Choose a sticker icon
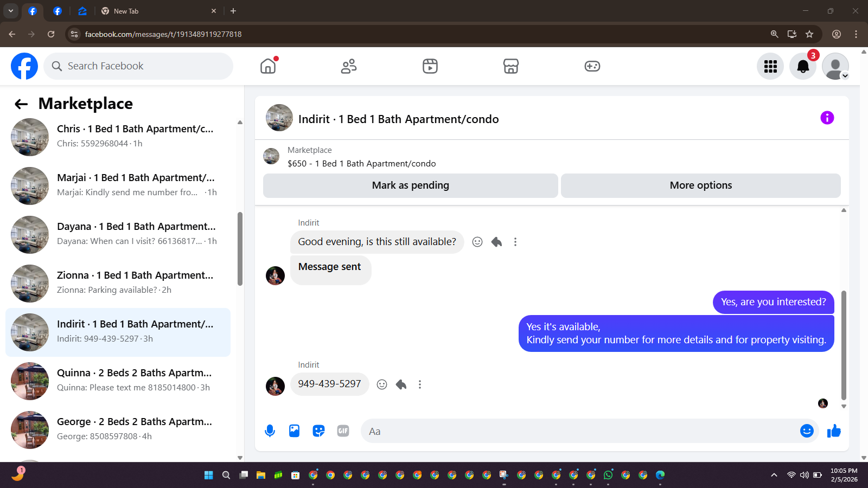The width and height of the screenshot is (868, 488). coord(318,431)
